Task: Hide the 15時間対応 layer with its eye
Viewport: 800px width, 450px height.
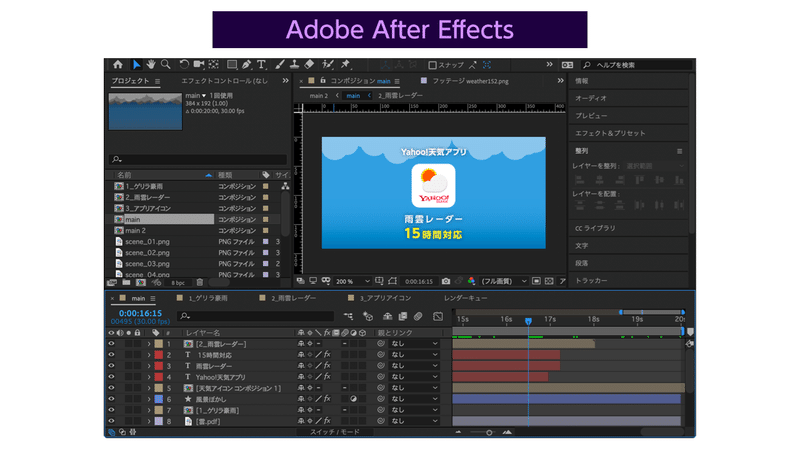Action: click(x=111, y=355)
